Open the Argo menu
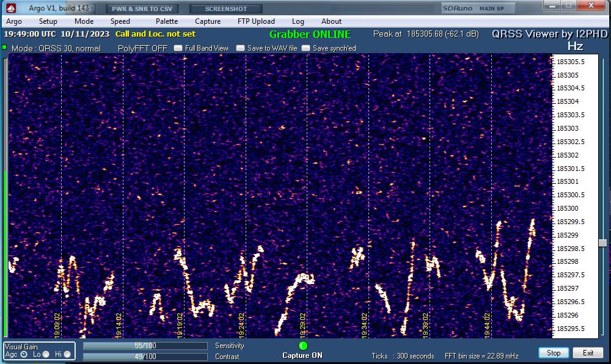Image resolution: width=611 pixels, height=364 pixels. point(14,21)
